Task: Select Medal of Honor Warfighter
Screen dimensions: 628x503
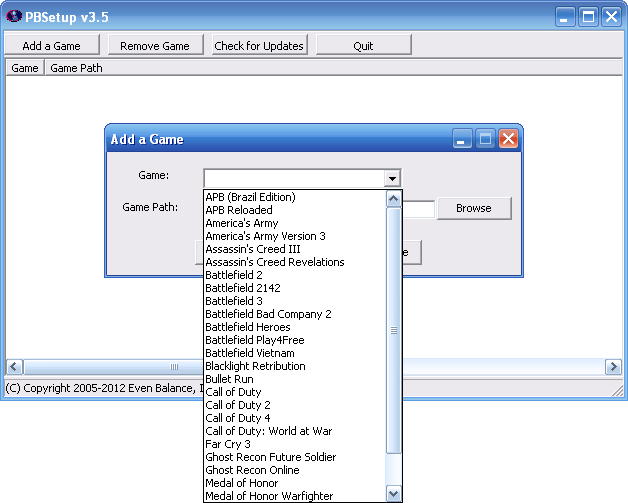Action: click(x=295, y=496)
